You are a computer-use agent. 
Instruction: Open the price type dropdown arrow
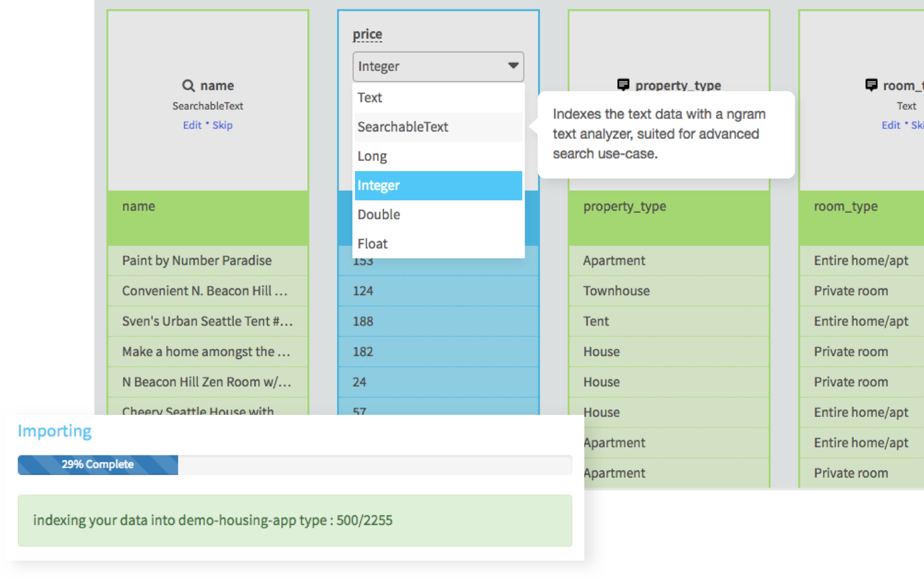[x=513, y=66]
